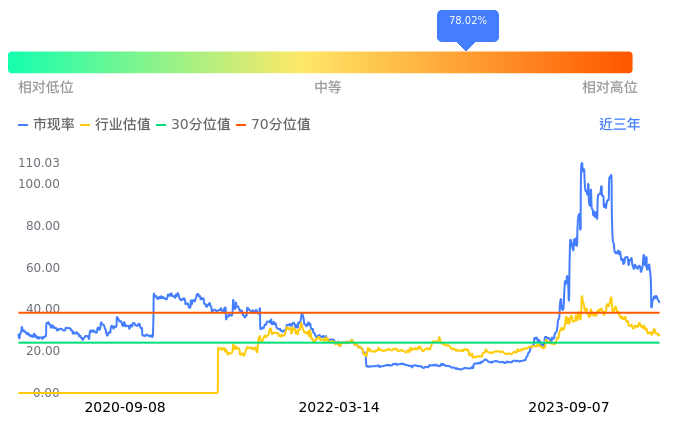Hide the 行业估值 legend series

(x=115, y=125)
